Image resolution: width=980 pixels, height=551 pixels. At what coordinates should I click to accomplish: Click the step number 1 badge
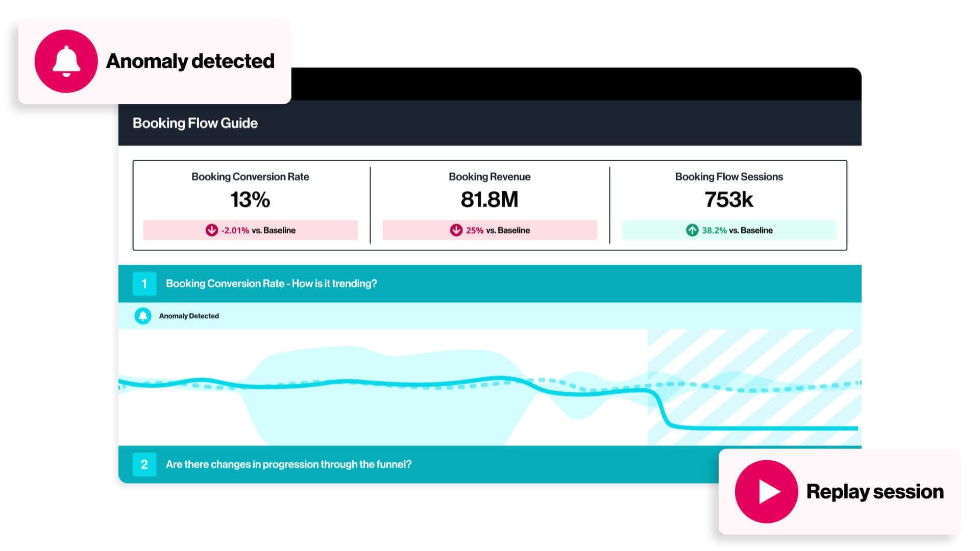click(x=144, y=284)
